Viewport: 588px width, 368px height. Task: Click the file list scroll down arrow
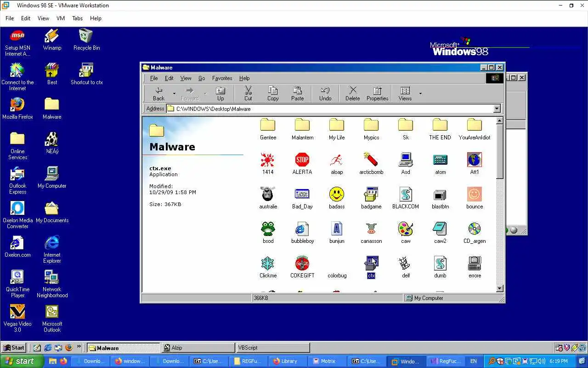tap(500, 288)
